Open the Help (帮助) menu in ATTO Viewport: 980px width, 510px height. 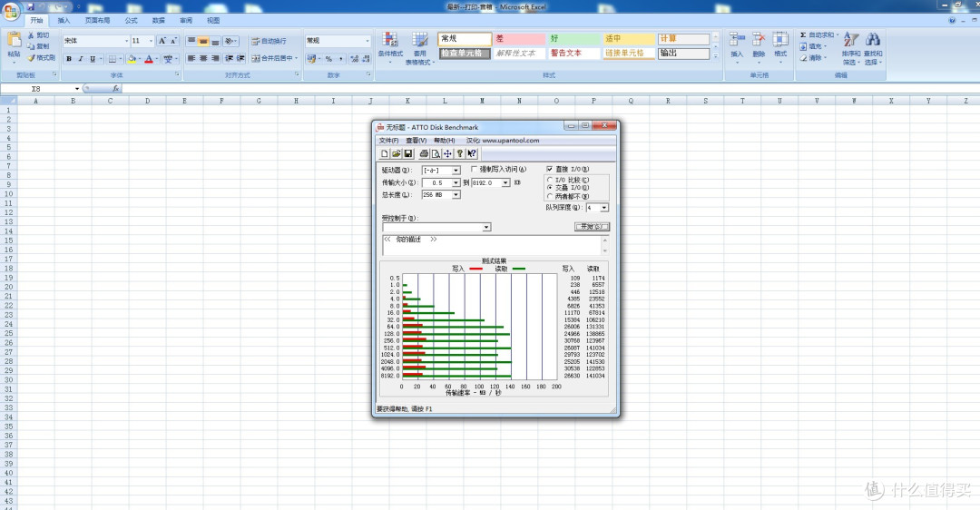tap(445, 141)
